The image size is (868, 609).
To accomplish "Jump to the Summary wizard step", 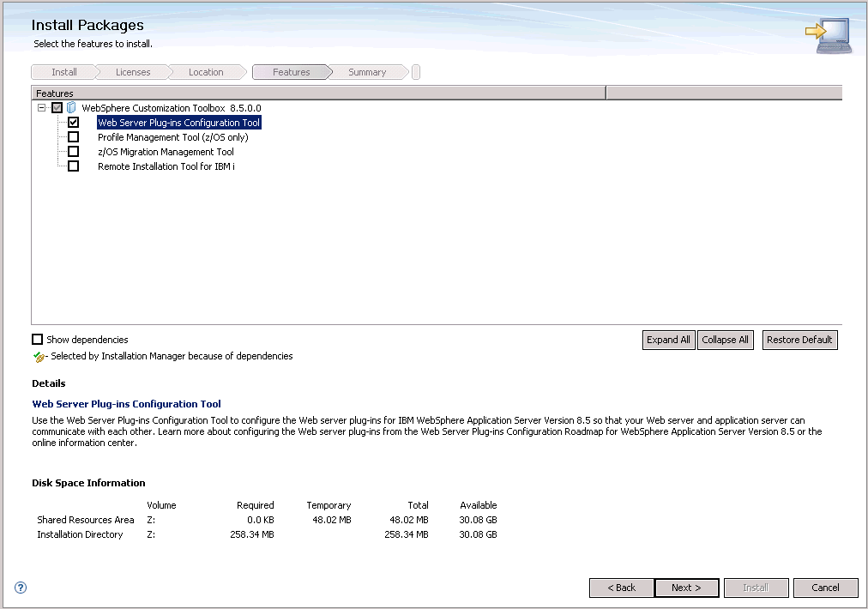I will (367, 72).
